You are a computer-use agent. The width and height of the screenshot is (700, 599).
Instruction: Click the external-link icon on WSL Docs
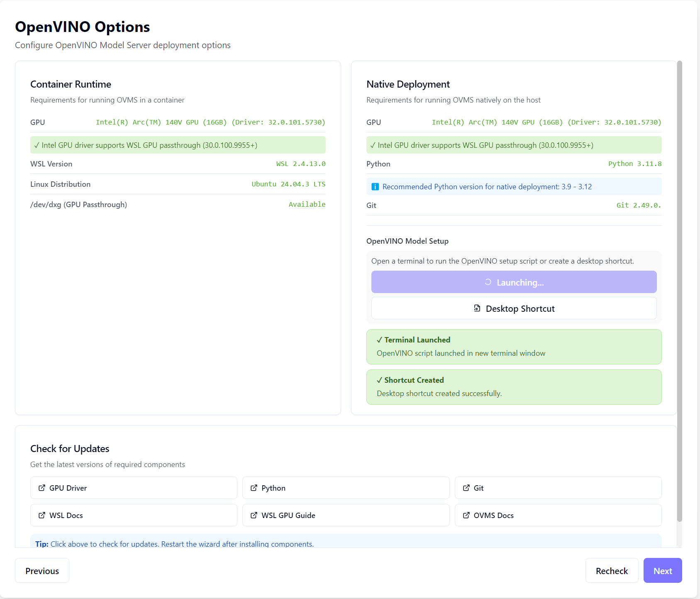point(42,515)
